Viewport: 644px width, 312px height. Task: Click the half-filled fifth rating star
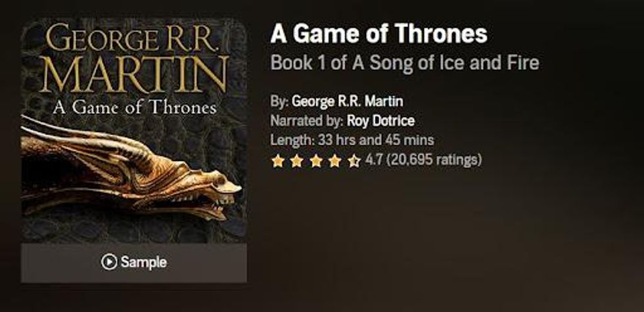(x=354, y=160)
